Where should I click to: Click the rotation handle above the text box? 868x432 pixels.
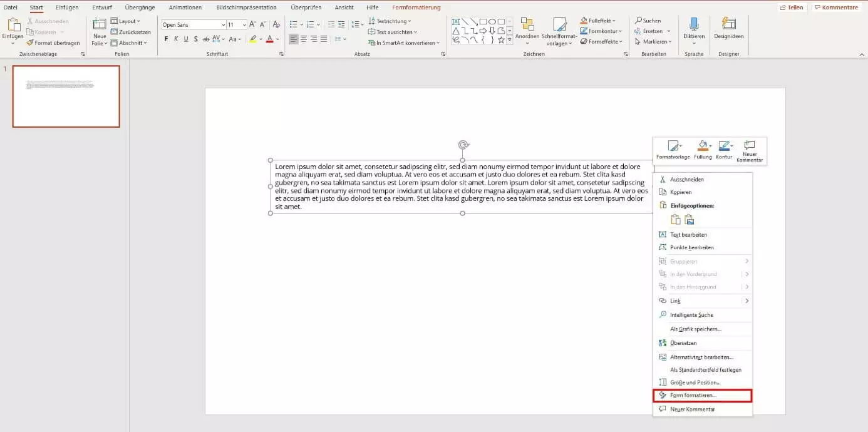coord(463,145)
